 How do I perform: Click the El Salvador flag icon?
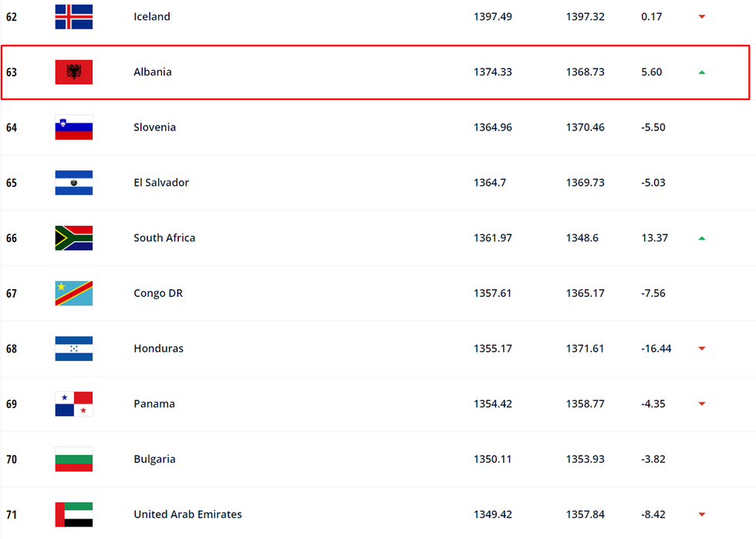(74, 183)
